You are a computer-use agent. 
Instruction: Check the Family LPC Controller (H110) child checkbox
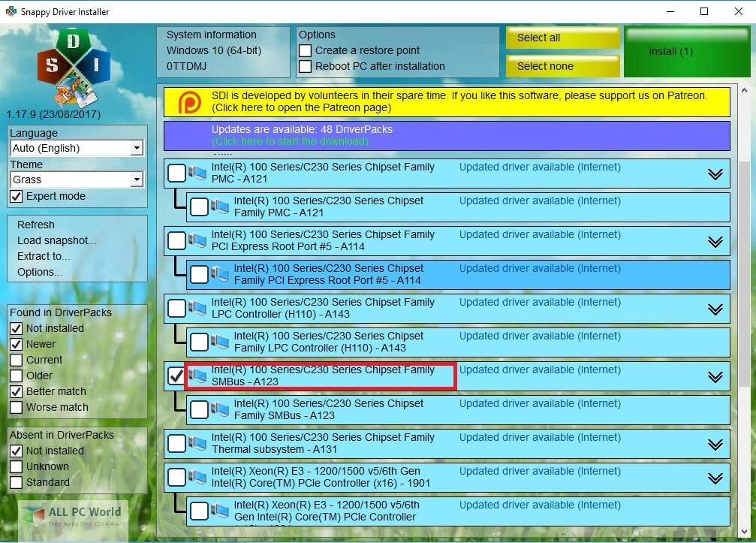tap(199, 342)
